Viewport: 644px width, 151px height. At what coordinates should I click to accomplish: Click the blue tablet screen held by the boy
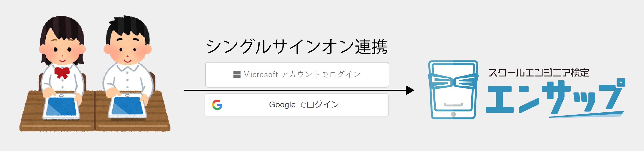coord(127,106)
